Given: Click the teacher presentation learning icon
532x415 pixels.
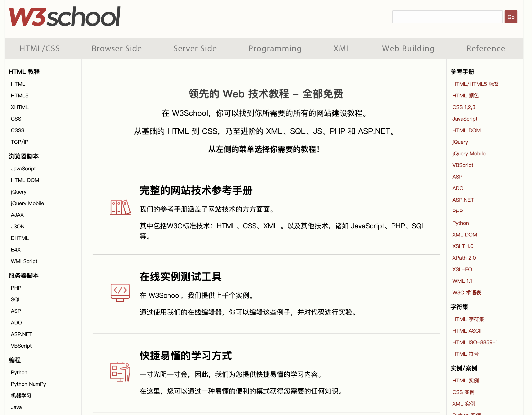Looking at the screenshot, I should [x=120, y=372].
